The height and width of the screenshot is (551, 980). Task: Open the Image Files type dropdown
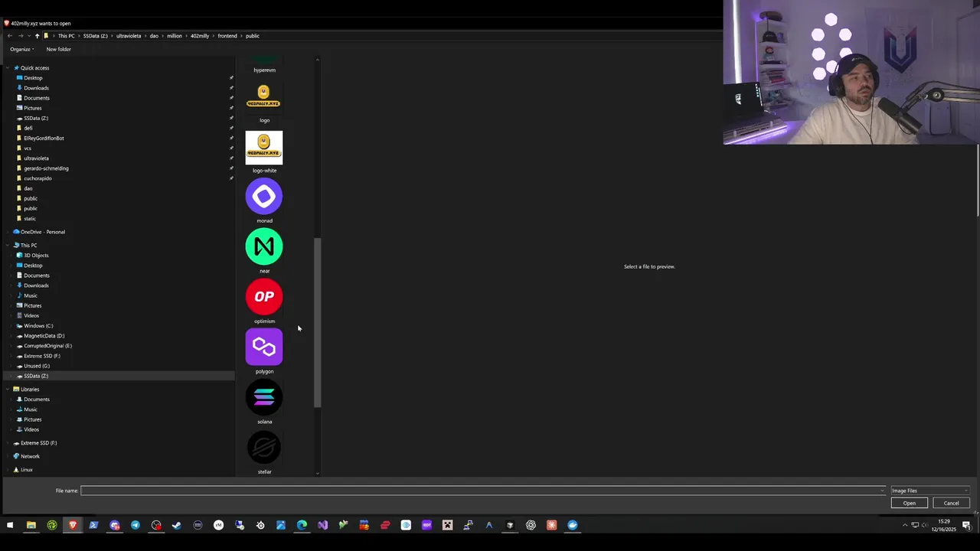(x=930, y=491)
